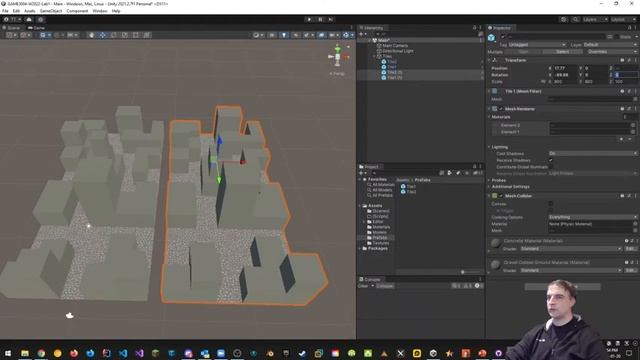640x360 pixels.
Task: Open the Assets menu
Action: click(30, 11)
